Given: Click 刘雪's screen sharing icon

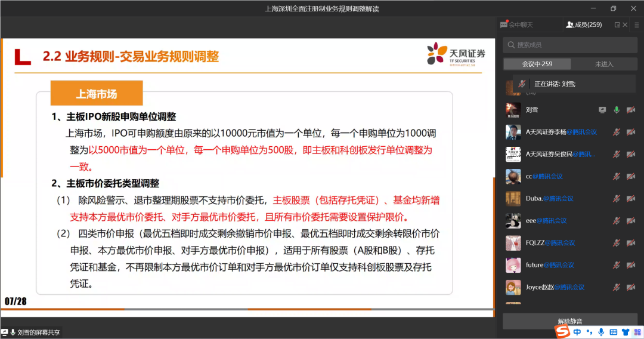Looking at the screenshot, I should click(603, 110).
